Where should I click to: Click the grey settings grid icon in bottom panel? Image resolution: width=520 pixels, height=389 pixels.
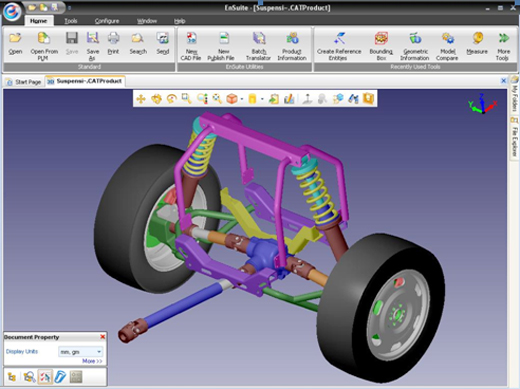(76, 377)
